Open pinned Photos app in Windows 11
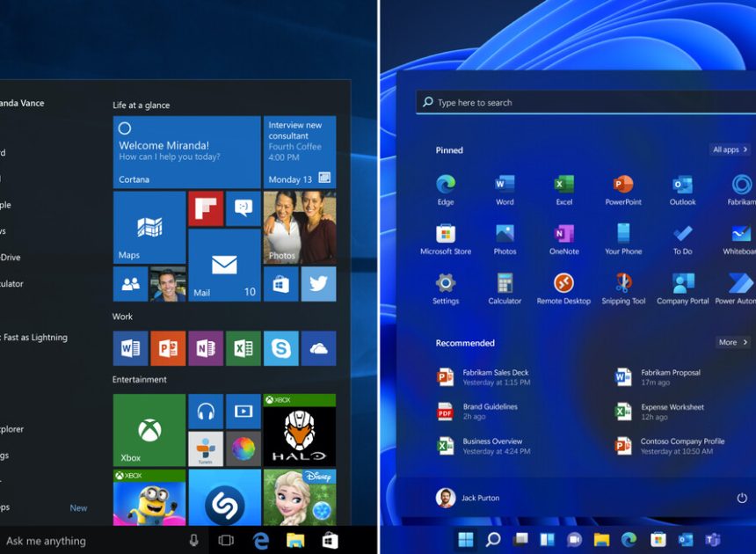The height and width of the screenshot is (554, 756). [x=505, y=239]
